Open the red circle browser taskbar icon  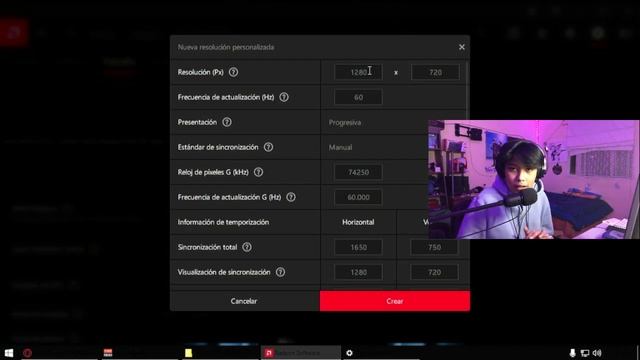27,353
